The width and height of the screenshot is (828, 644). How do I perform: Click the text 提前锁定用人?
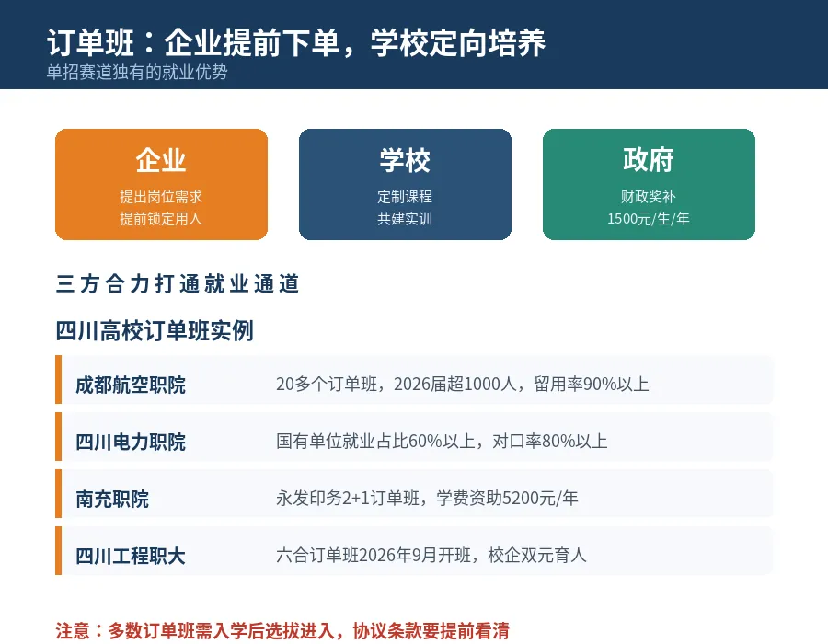click(x=161, y=219)
